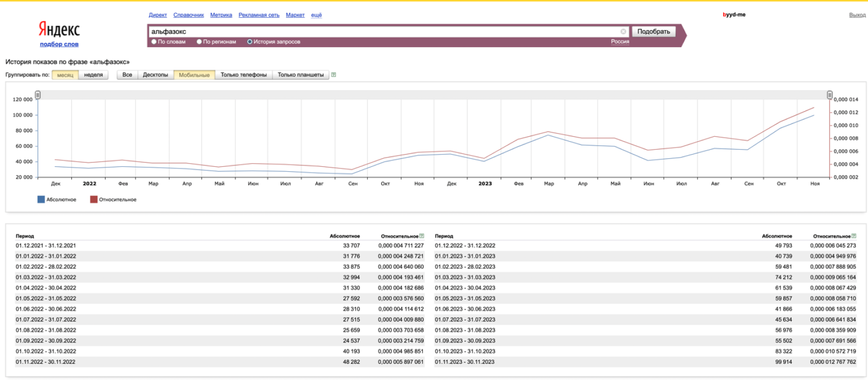This screenshot has width=868, height=381.
Task: Click the relative value 0,000 012 767 762
Action: [x=833, y=362]
